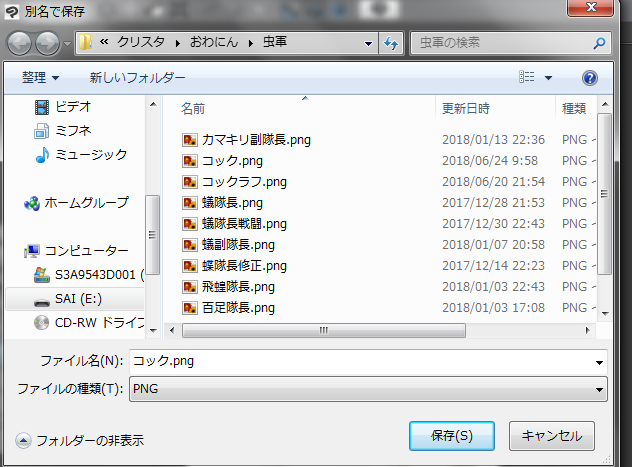The width and height of the screenshot is (632, 467).
Task: Click the refresh button beside address bar
Action: (391, 43)
